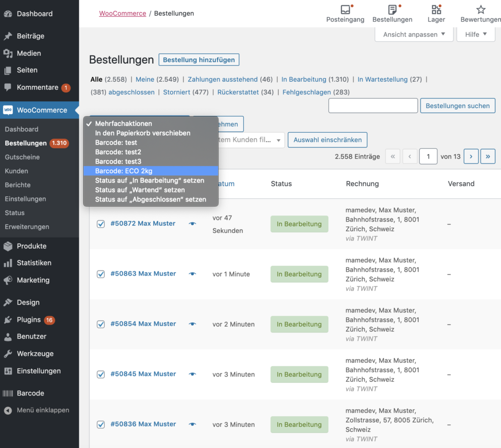
Task: Click the Plugins plug icon
Action: 8,320
